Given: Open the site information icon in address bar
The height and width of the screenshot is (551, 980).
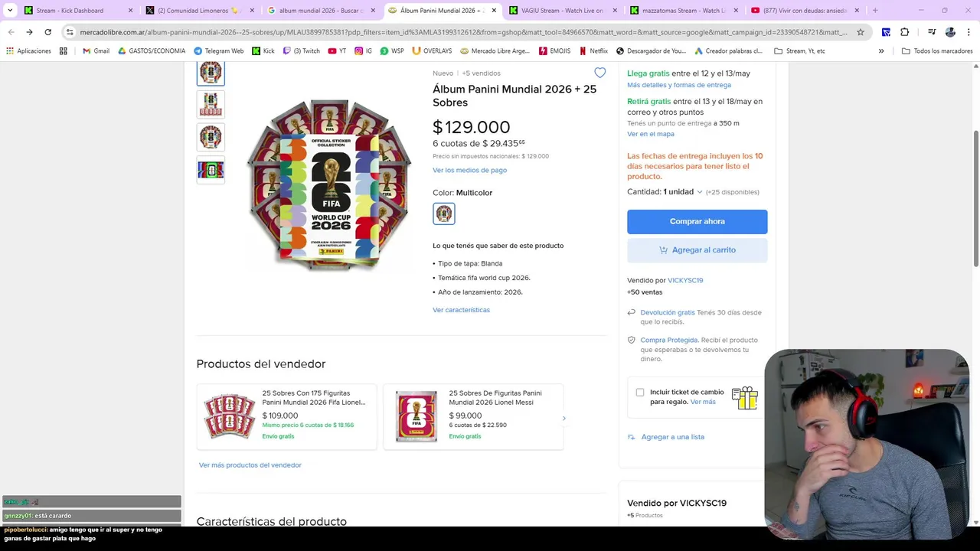Looking at the screenshot, I should tap(70, 32).
